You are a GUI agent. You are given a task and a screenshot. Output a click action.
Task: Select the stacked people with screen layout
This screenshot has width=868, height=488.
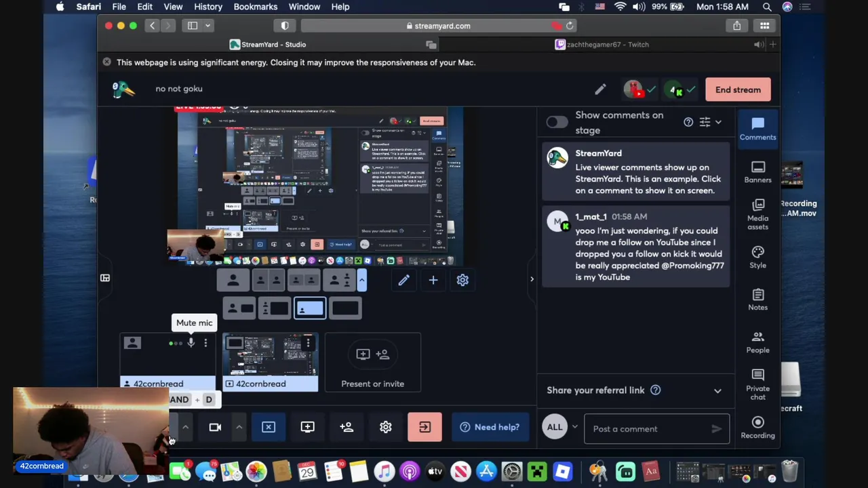pyautogui.click(x=275, y=309)
